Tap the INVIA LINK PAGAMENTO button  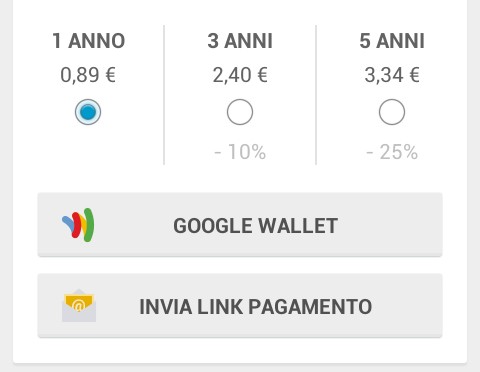click(x=240, y=306)
